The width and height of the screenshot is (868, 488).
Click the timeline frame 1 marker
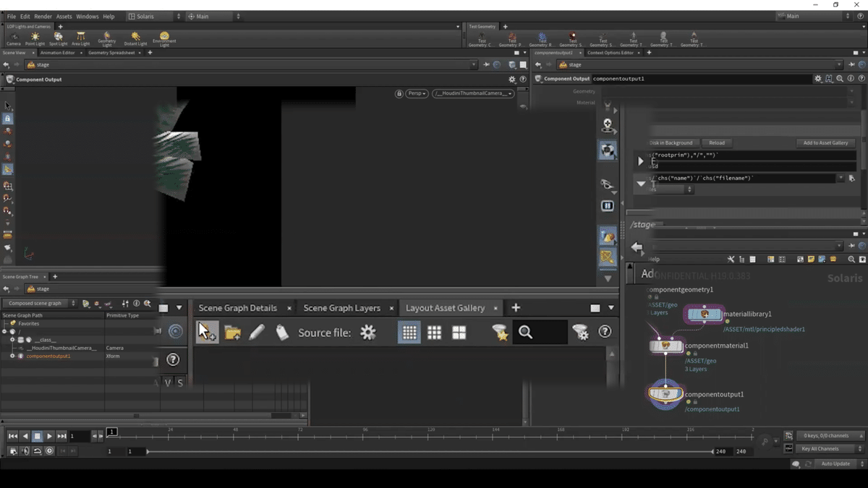(112, 432)
